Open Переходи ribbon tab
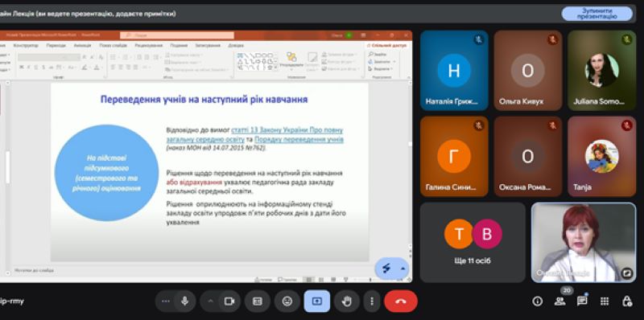644x320 pixels. (56, 46)
